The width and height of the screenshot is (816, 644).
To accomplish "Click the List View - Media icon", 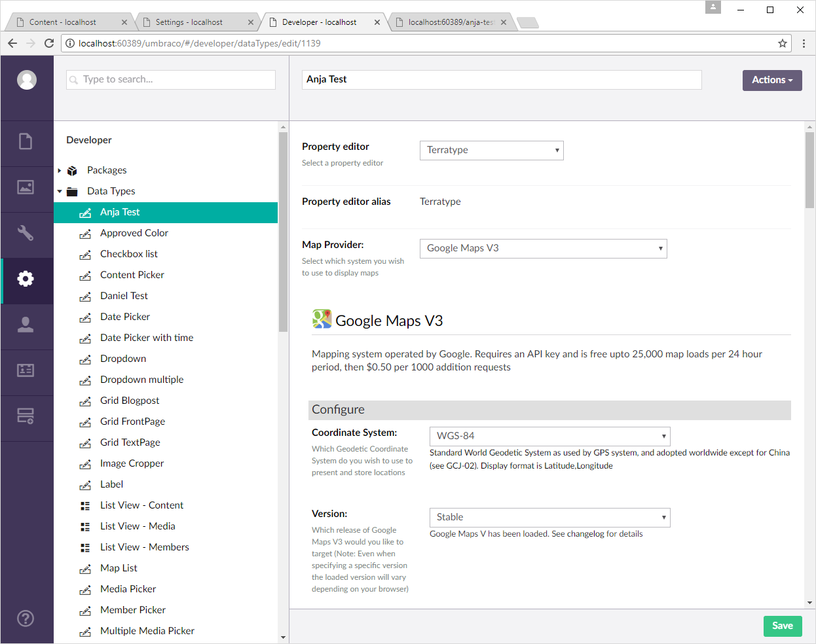I will (85, 527).
